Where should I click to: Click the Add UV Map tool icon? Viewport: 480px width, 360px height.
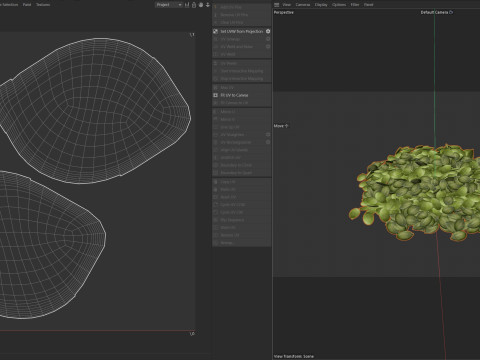pos(215,7)
